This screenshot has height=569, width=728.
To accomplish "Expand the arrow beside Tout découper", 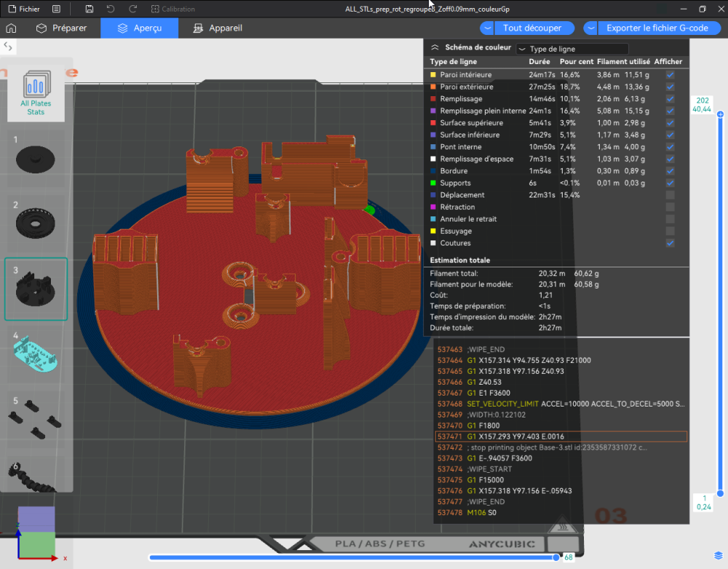I will (488, 28).
